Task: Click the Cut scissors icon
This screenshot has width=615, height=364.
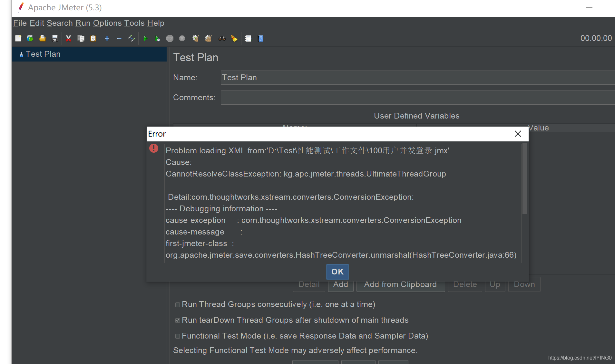Action: 68,38
